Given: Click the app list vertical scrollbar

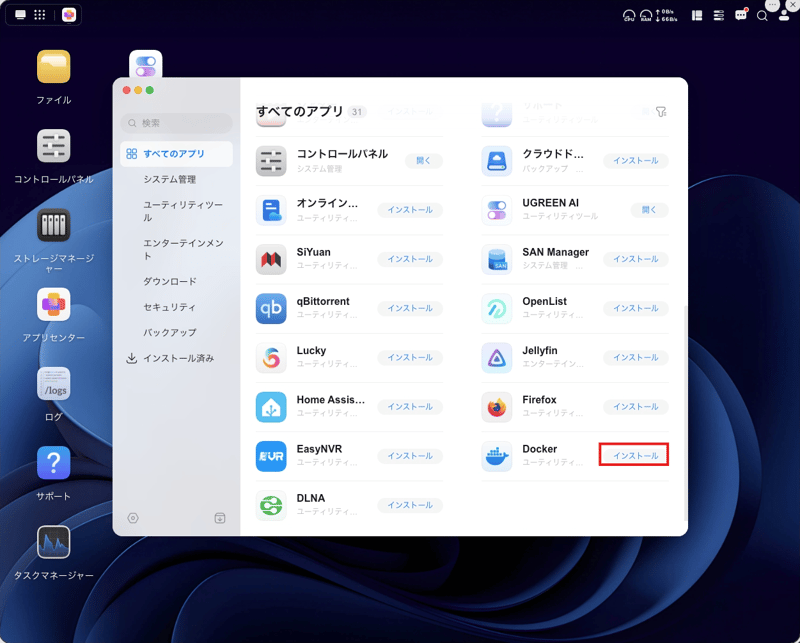Looking at the screenshot, I should pos(685,413).
